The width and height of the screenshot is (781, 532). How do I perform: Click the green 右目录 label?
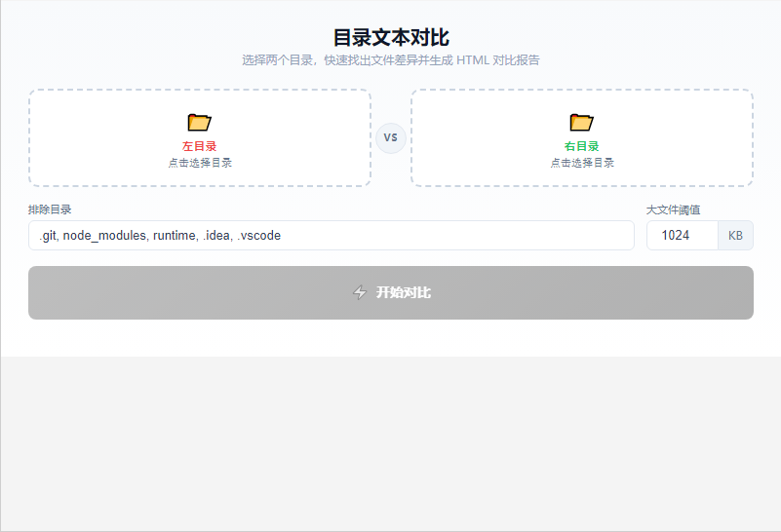point(581,146)
